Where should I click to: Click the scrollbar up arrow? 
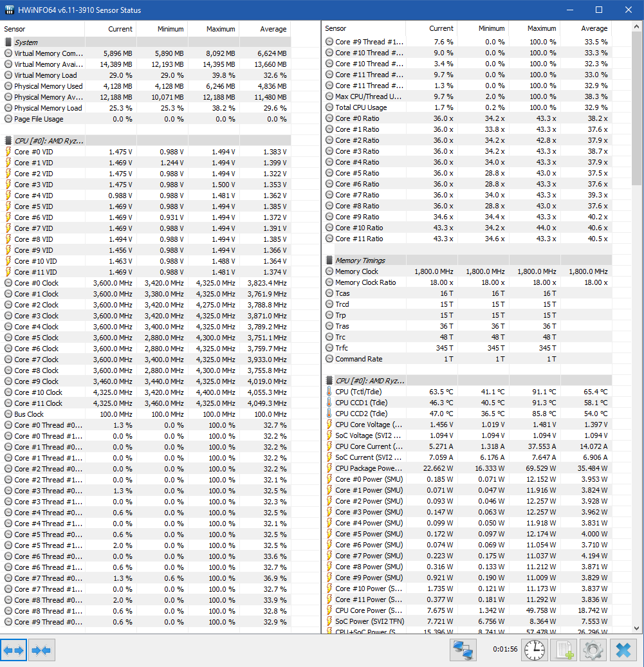tap(636, 26)
